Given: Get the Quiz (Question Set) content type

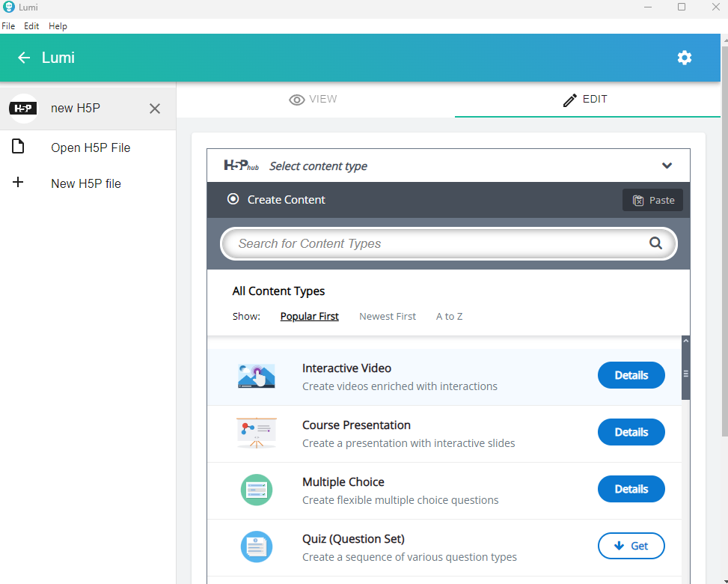Looking at the screenshot, I should click(631, 546).
